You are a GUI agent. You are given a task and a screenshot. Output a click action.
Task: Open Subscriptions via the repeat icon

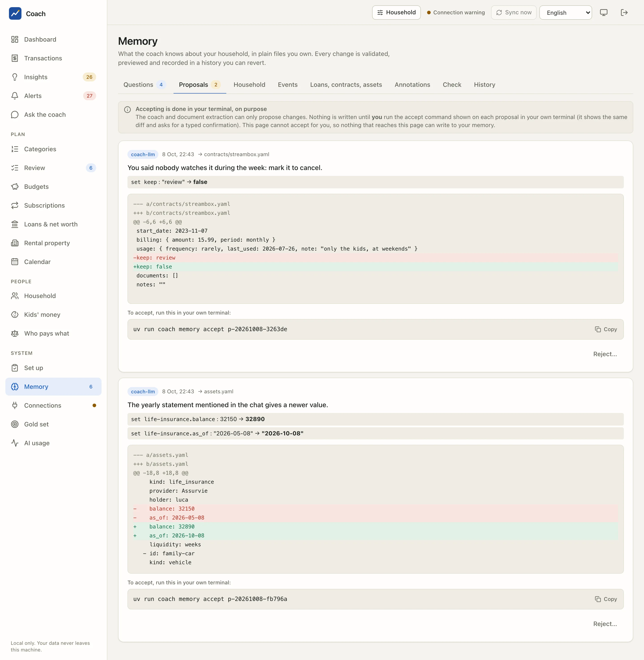pos(15,205)
